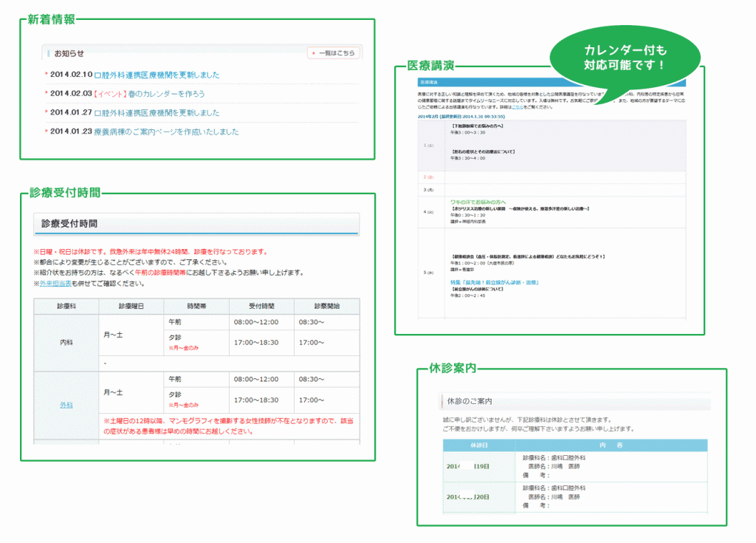Select day 4 in the lecture calendar
This screenshot has width=756, height=543.
pyautogui.click(x=428, y=212)
